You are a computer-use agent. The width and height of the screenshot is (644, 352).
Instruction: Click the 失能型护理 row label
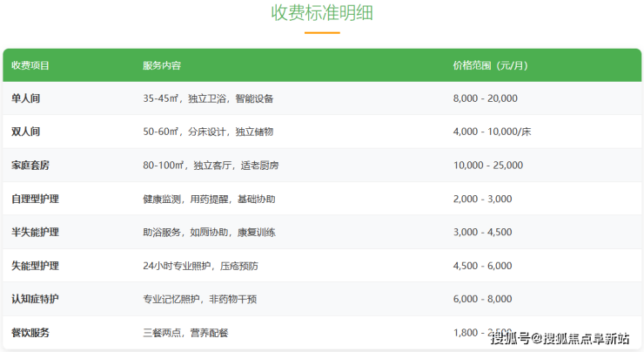click(36, 266)
